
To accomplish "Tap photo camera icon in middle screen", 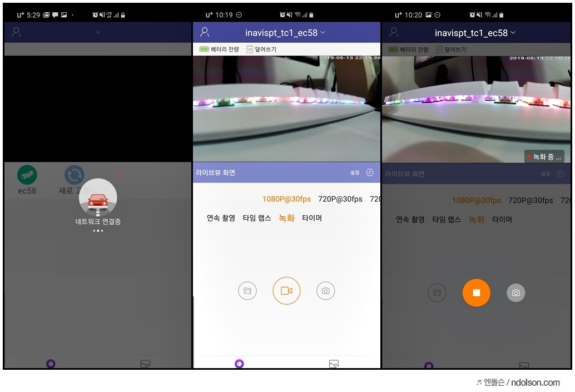I will (326, 291).
